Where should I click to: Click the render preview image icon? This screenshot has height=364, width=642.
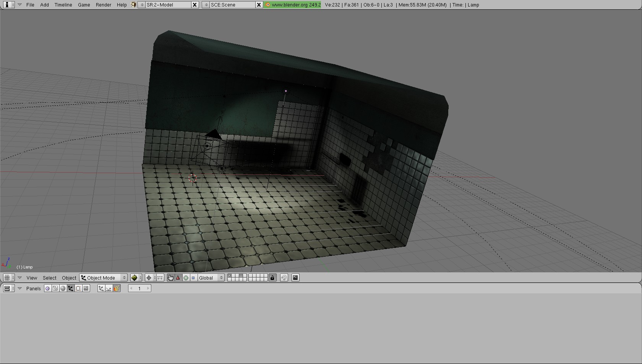[x=295, y=278]
